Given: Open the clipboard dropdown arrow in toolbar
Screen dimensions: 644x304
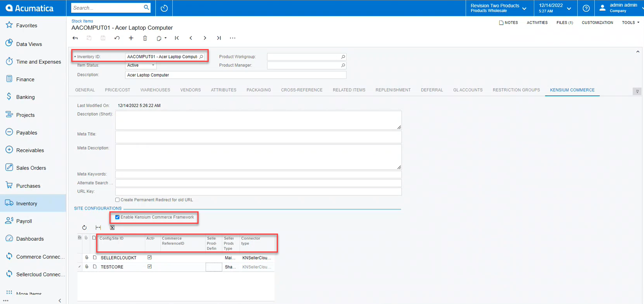Looking at the screenshot, I should pos(165,38).
